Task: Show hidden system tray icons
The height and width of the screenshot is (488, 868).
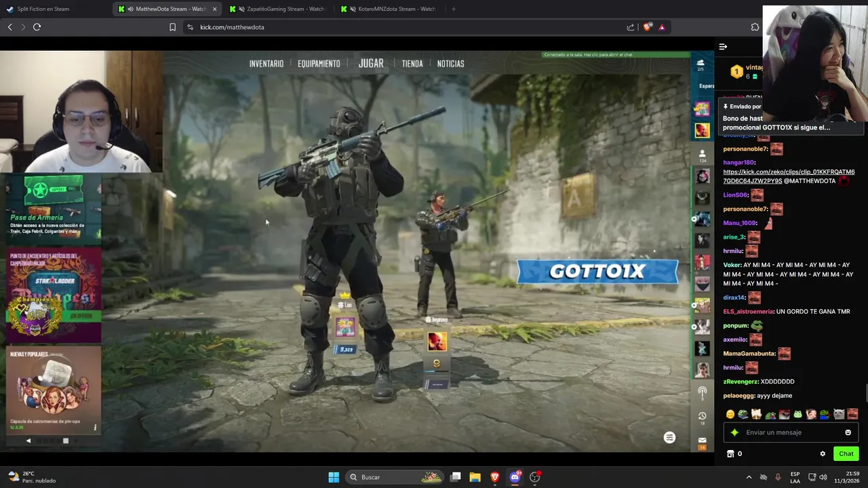Action: coord(749,477)
